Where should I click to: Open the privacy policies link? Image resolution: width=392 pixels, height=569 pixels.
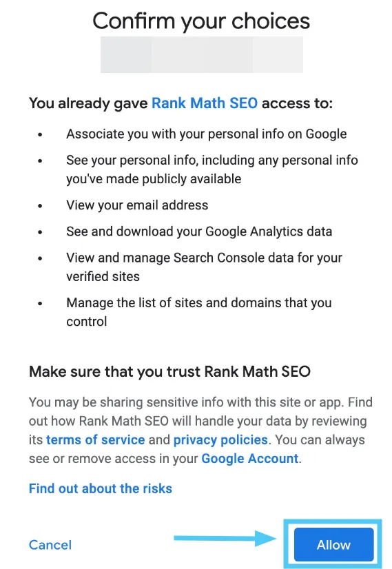coord(220,439)
